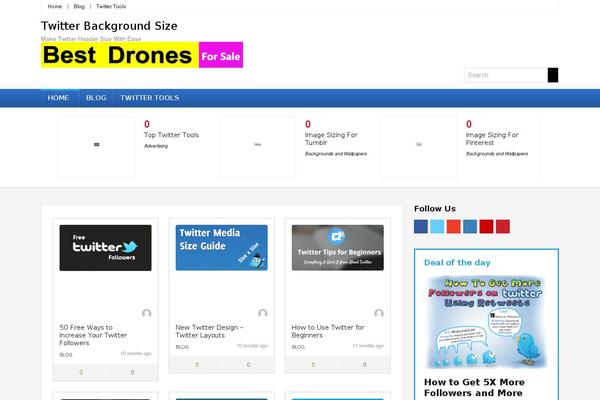
Task: Open the medium blue follow icon
Action: coord(470,227)
